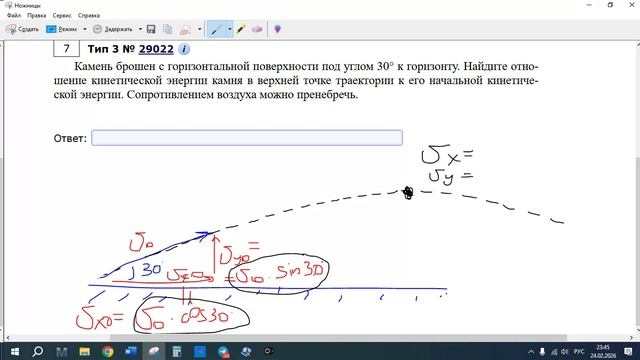The width and height of the screenshot is (640, 360).
Task: Send the snip by email icon
Action: pyautogui.click(x=185, y=29)
